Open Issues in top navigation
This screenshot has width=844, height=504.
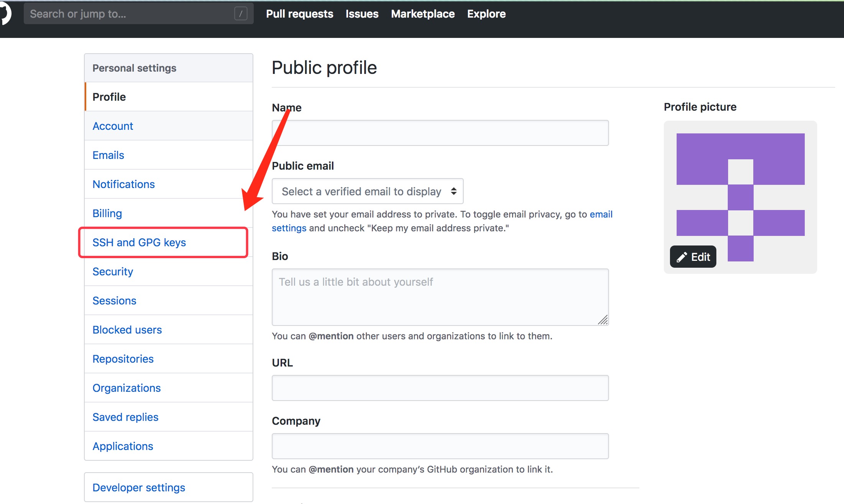[x=362, y=14]
